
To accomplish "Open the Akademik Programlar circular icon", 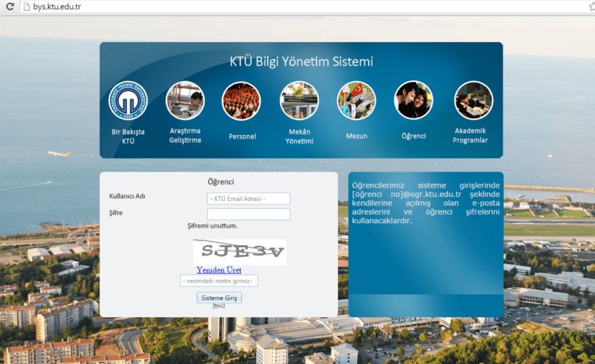I will pos(473,101).
